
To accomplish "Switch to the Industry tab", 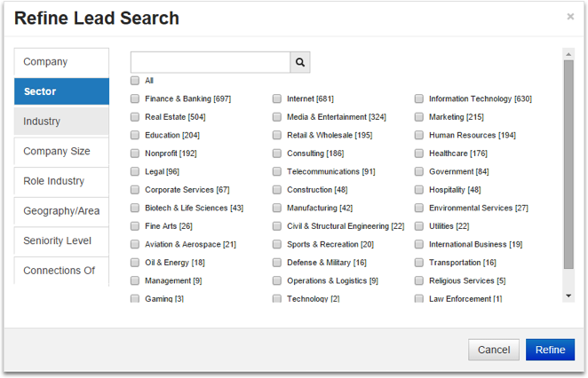I will pyautogui.click(x=61, y=122).
